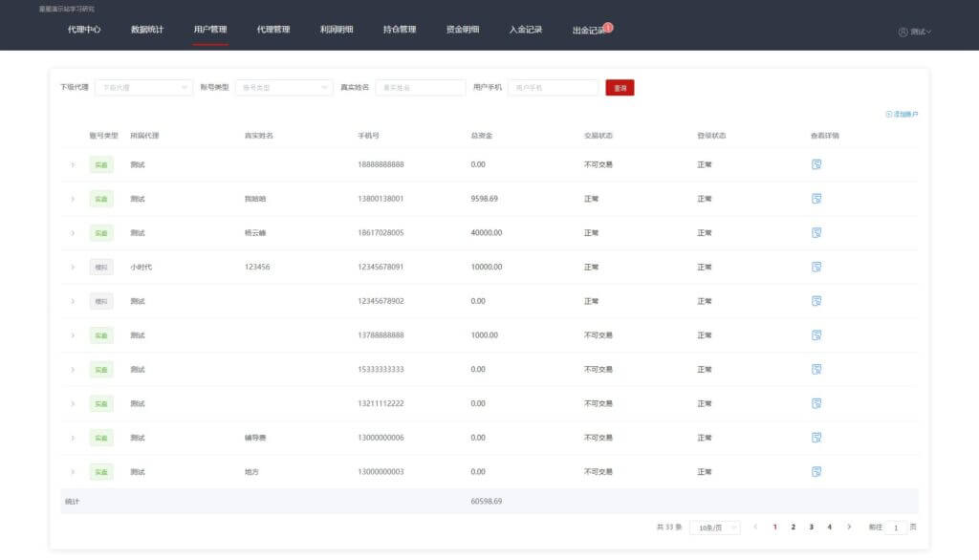Open the 测试 user profile icon

click(x=903, y=32)
